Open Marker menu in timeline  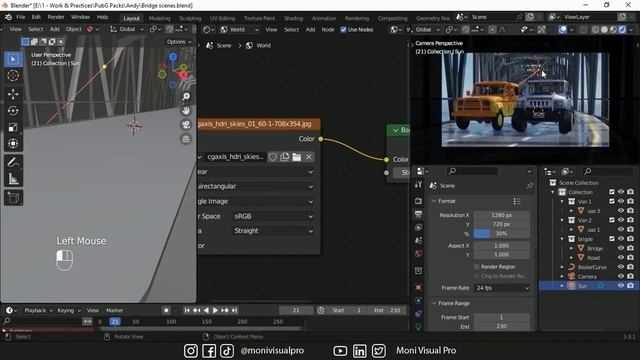(x=114, y=311)
